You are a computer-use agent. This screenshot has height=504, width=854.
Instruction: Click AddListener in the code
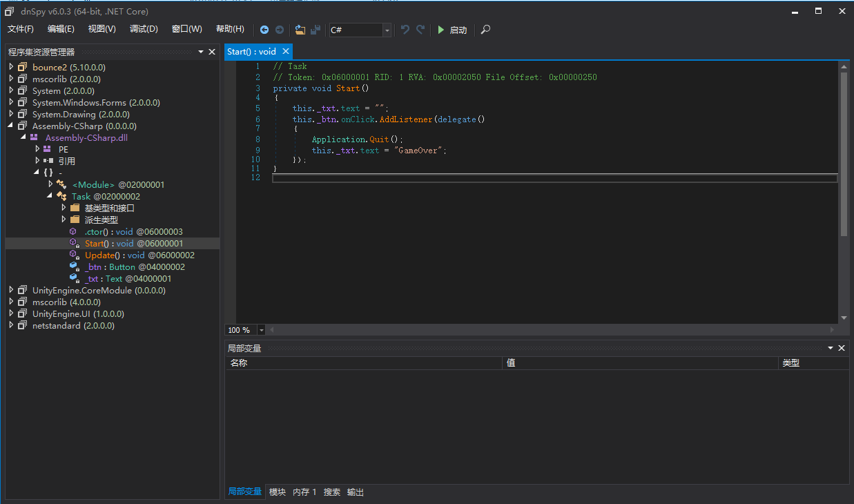click(407, 119)
